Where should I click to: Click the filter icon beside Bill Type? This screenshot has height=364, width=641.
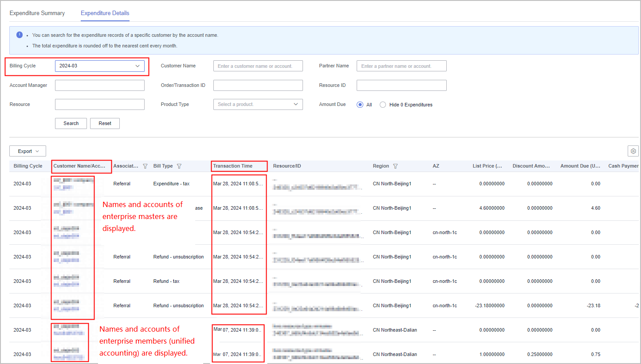pos(179,166)
